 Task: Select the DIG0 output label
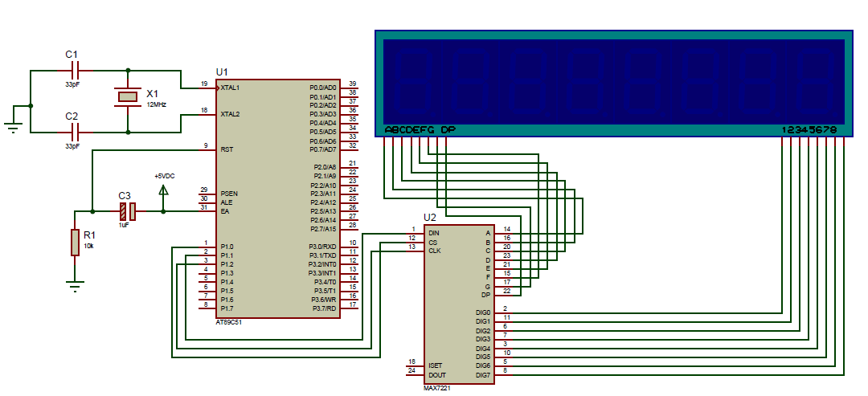tap(483, 312)
